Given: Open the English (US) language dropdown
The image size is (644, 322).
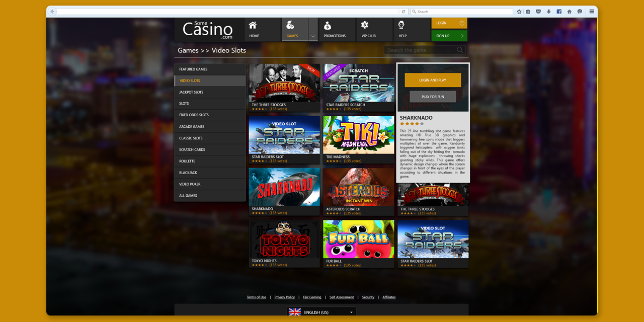Looking at the screenshot, I should pos(321,312).
